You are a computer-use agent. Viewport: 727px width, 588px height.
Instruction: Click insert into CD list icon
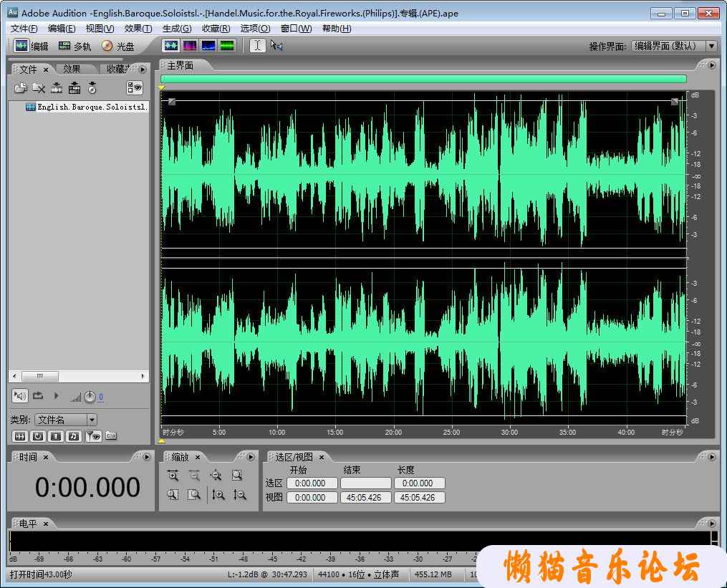coord(92,87)
